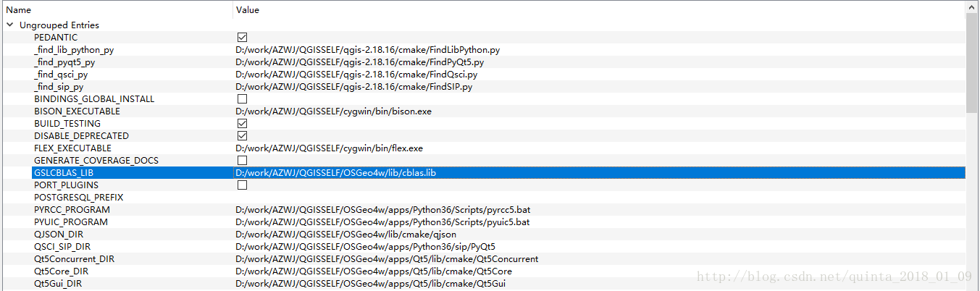Click the FindLibPython.py path value
Screen dimensions: 980x291
tap(368, 50)
